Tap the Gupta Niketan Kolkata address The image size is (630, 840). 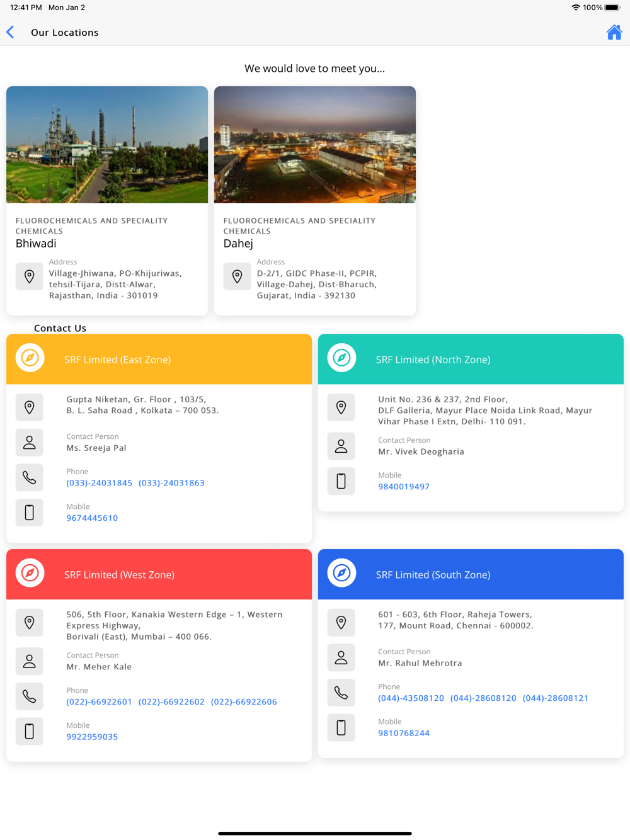pyautogui.click(x=142, y=405)
